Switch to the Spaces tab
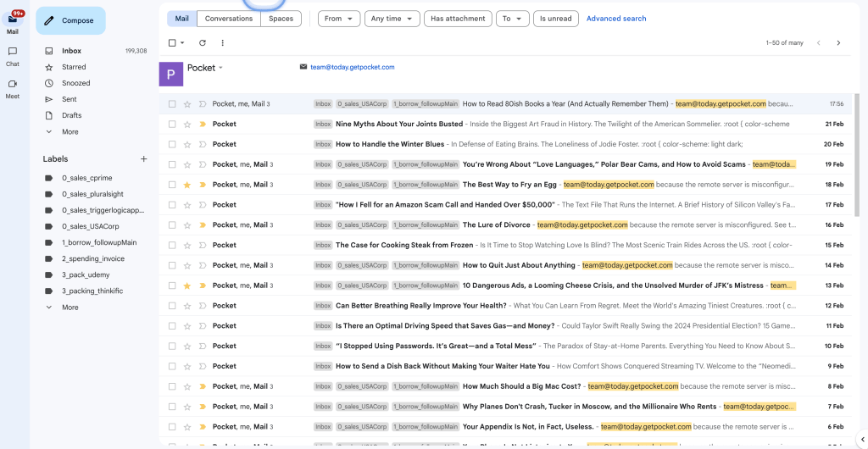The height and width of the screenshot is (449, 868). point(281,19)
